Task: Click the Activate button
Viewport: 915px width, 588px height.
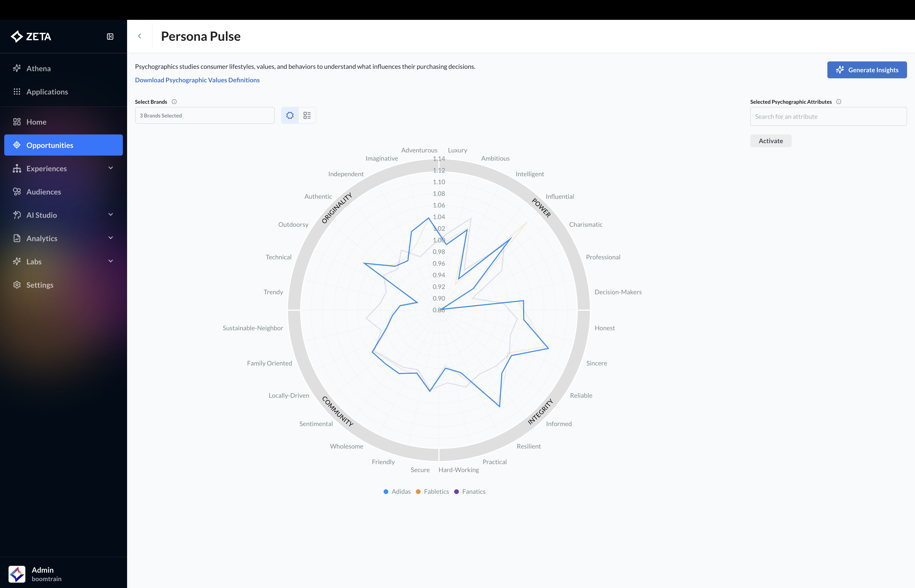Action: tap(771, 141)
